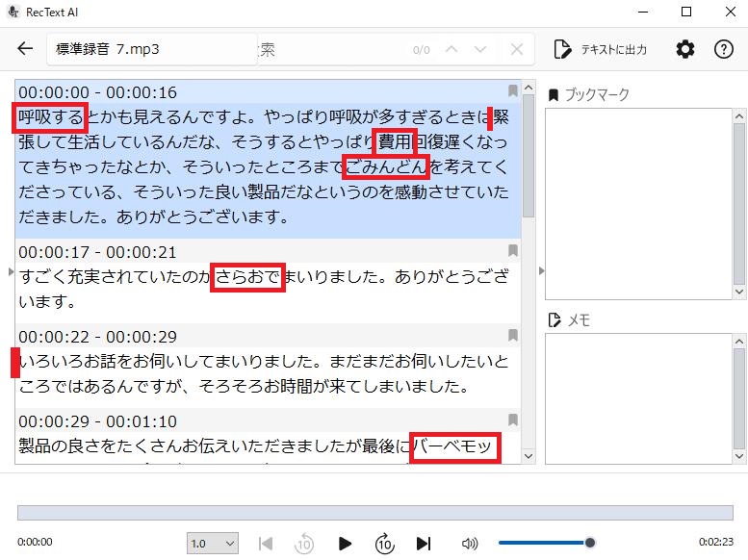Click the audio timeline progress bar
The height and width of the screenshot is (560, 748).
pos(374,513)
